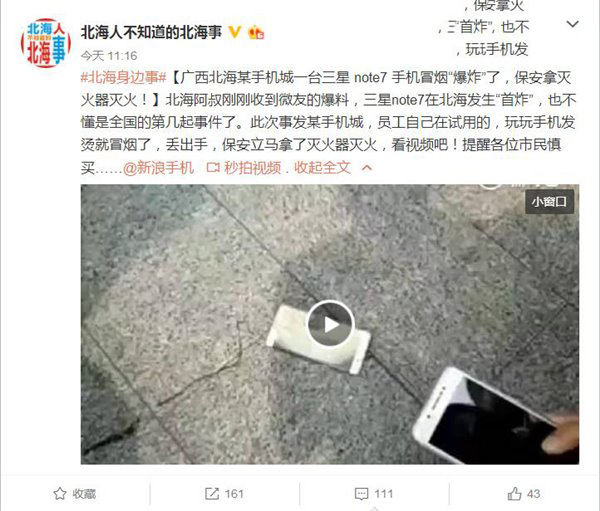Image resolution: width=600 pixels, height=511 pixels.
Task: Click the yellow verified V badge
Action: (x=235, y=32)
